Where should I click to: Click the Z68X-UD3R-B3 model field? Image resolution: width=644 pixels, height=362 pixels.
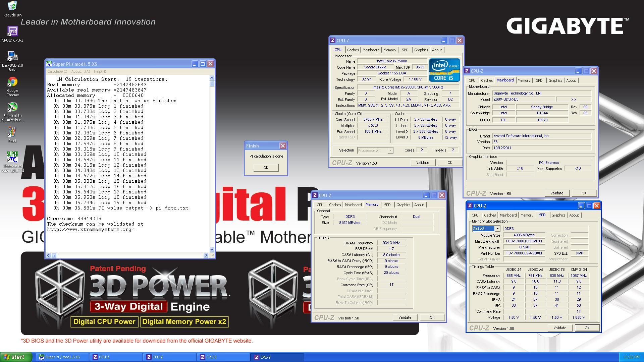[x=524, y=99]
